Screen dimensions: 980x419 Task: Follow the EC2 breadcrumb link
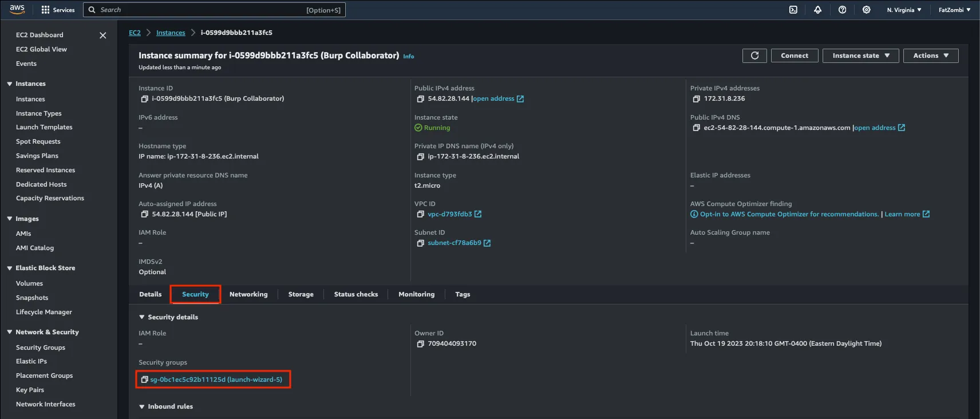[135, 33]
